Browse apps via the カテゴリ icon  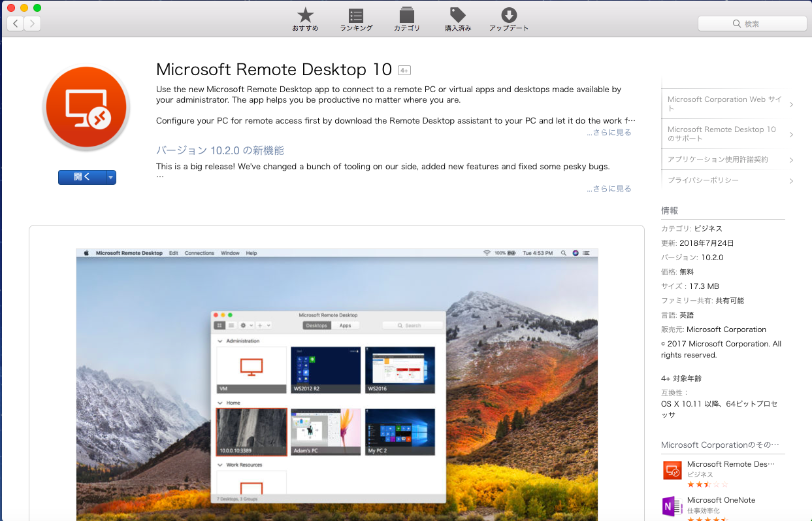pyautogui.click(x=406, y=18)
